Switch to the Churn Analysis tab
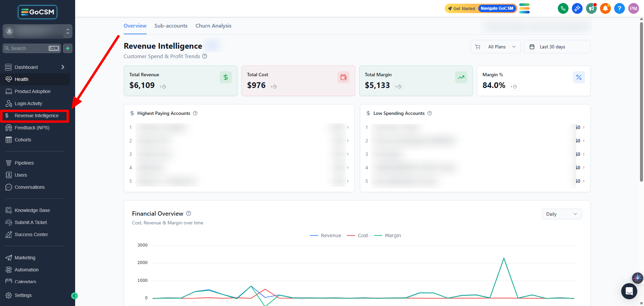Viewport: 644px width, 306px height. coord(213,26)
